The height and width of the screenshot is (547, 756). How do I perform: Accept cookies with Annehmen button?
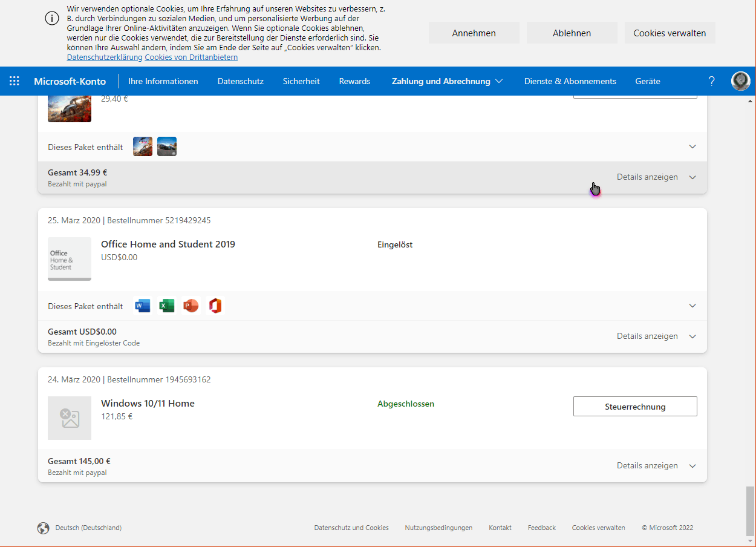[x=474, y=33]
